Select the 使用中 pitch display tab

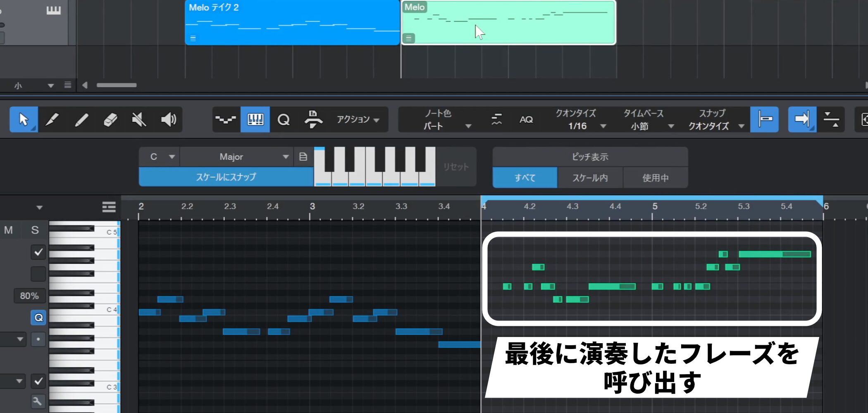coord(655,178)
